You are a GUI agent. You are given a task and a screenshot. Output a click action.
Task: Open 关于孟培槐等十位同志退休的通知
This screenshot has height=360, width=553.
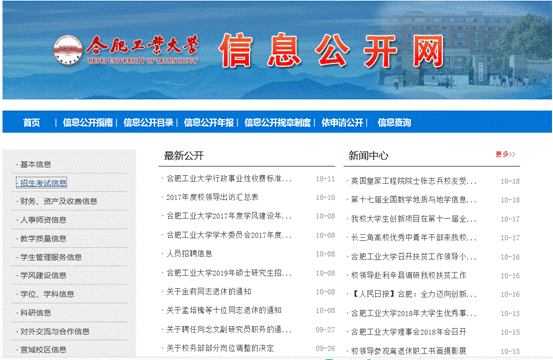pyautogui.click(x=224, y=310)
